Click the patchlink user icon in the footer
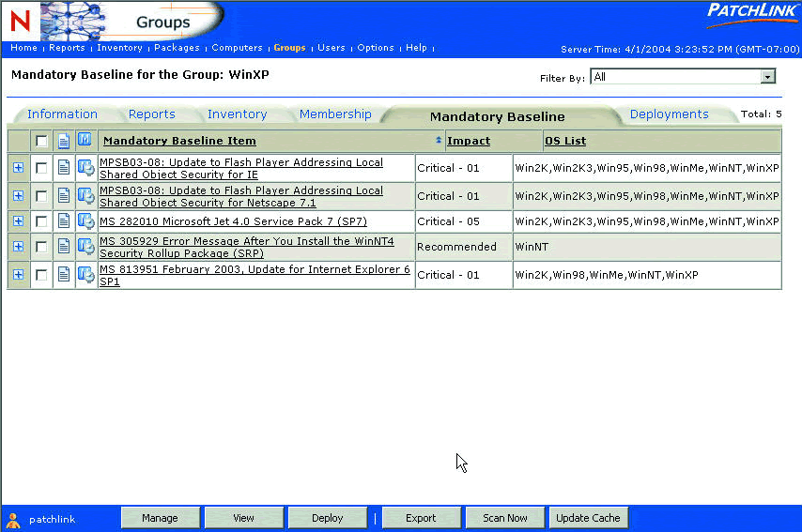The height and width of the screenshot is (532, 802). tap(13, 520)
